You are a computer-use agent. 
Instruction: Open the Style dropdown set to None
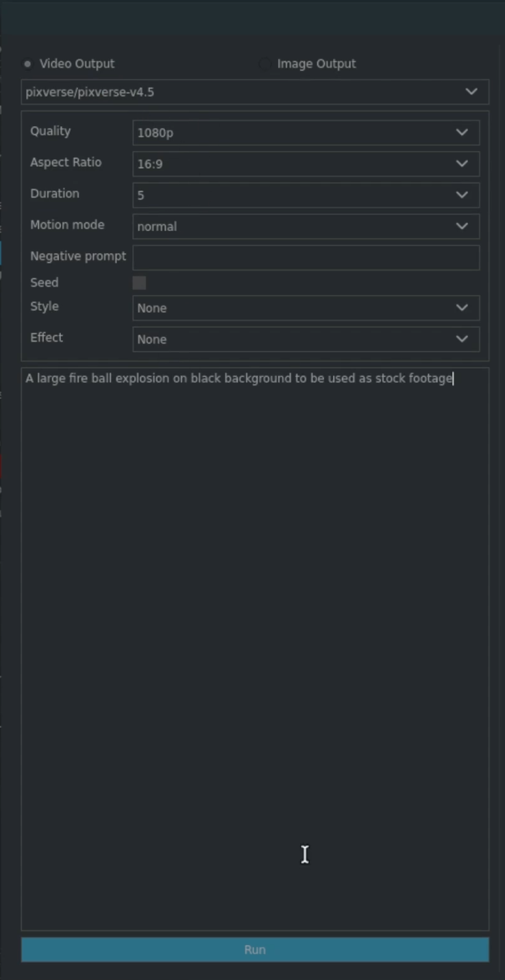(x=306, y=308)
